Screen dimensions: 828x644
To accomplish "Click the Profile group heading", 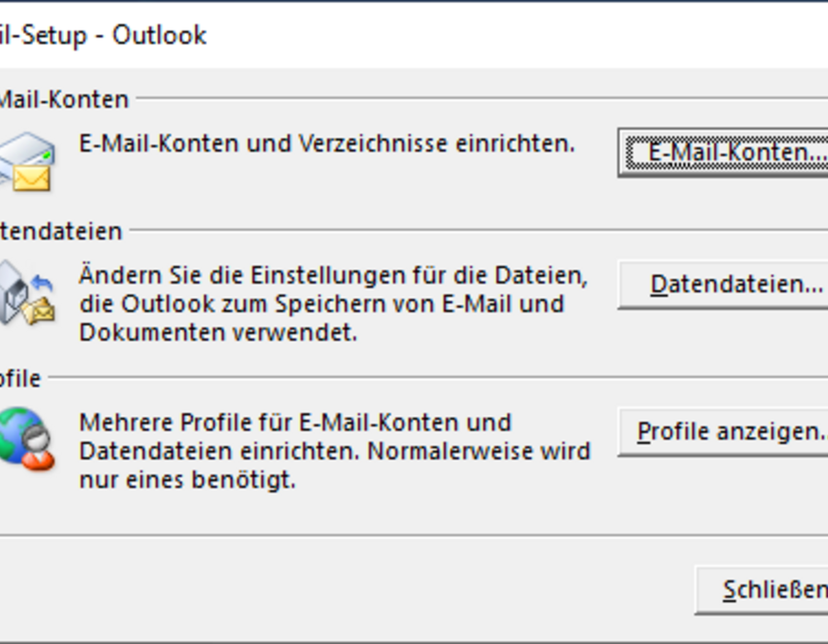I will 20,378.
